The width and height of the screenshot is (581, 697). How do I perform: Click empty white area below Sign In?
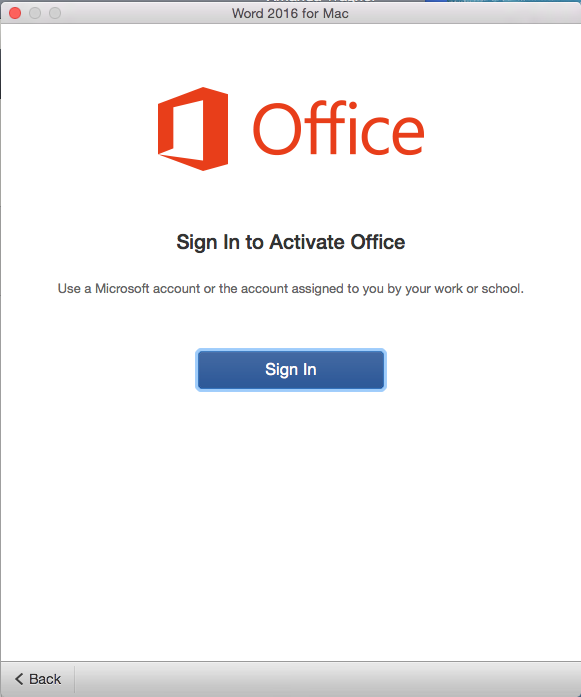tap(291, 511)
